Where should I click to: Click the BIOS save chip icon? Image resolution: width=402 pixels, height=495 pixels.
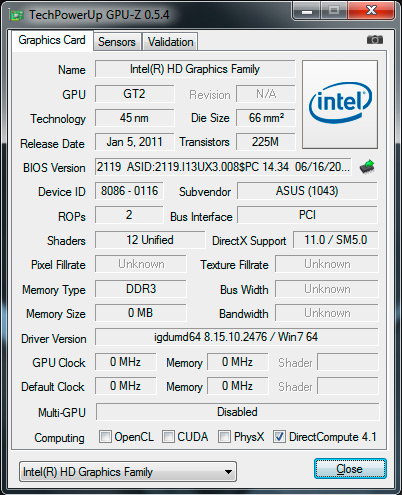tap(367, 167)
